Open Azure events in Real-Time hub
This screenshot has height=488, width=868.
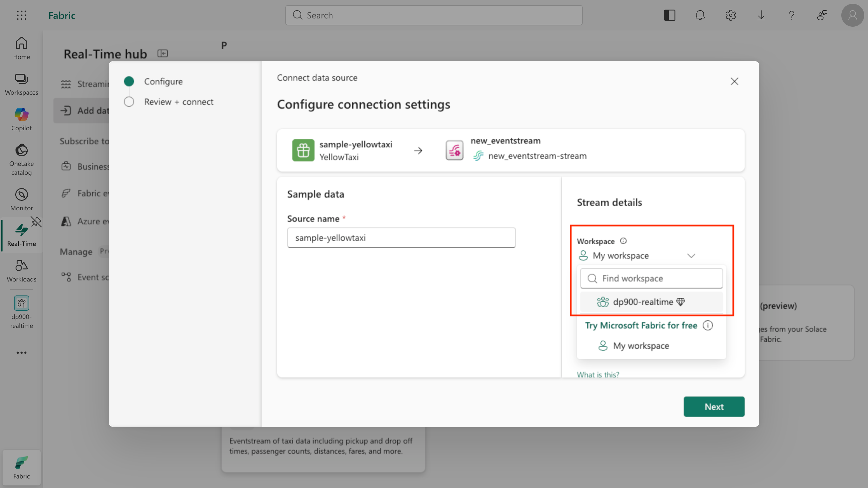click(84, 221)
